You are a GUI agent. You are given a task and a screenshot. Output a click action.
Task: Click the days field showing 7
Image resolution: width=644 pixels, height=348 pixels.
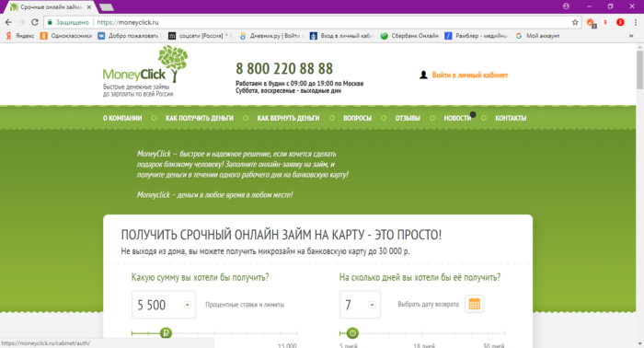[360, 305]
